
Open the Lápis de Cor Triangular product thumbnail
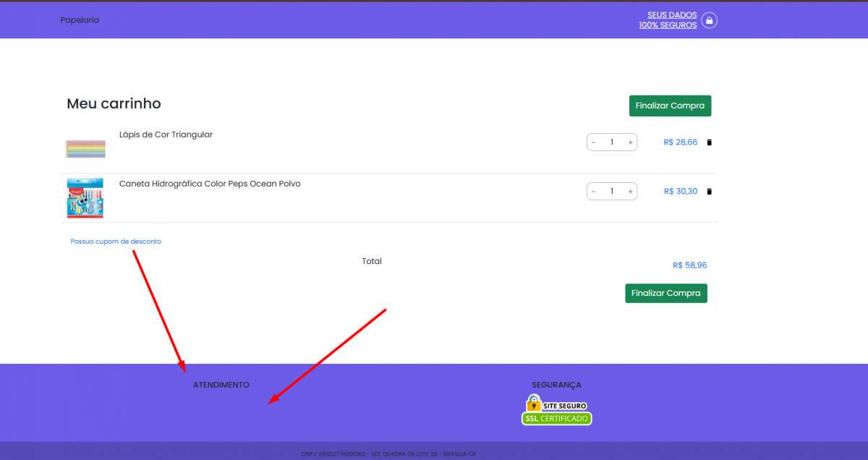pyautogui.click(x=85, y=149)
